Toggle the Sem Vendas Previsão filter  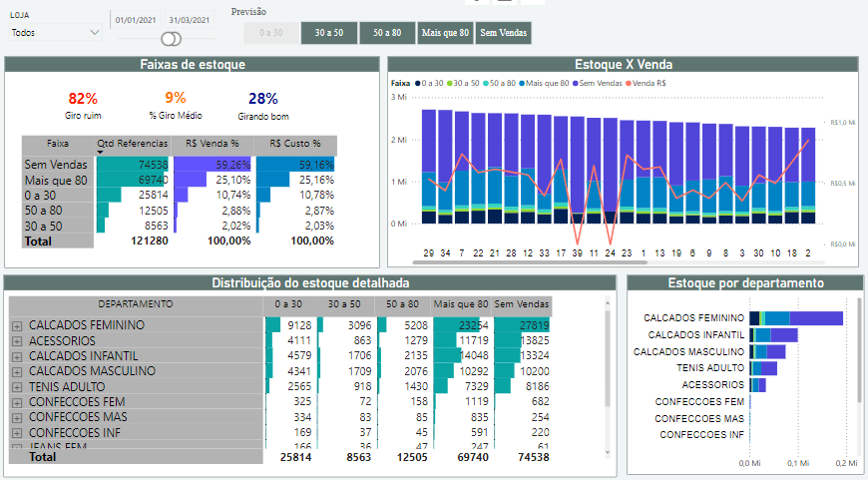pos(503,33)
